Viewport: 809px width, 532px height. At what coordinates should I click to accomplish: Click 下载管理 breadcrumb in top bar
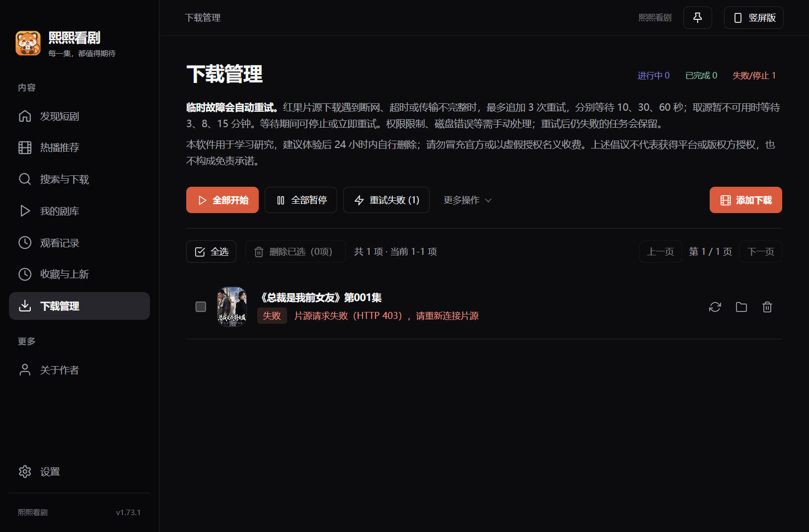click(203, 18)
